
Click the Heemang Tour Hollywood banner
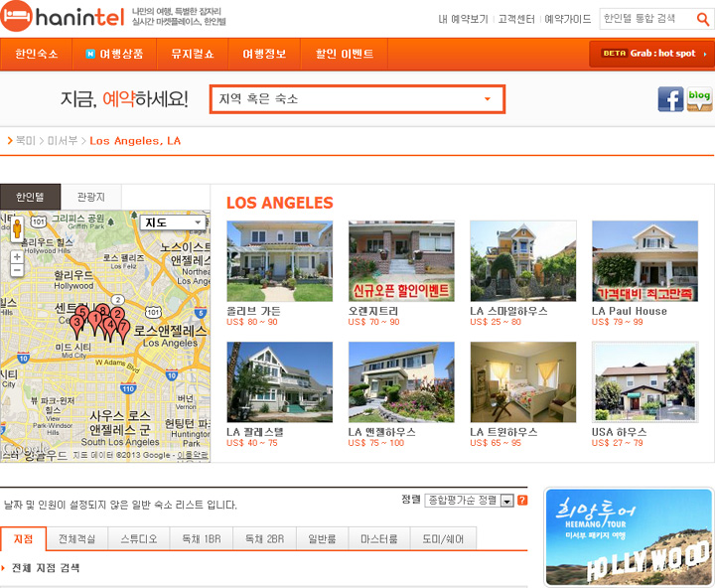coord(630,537)
